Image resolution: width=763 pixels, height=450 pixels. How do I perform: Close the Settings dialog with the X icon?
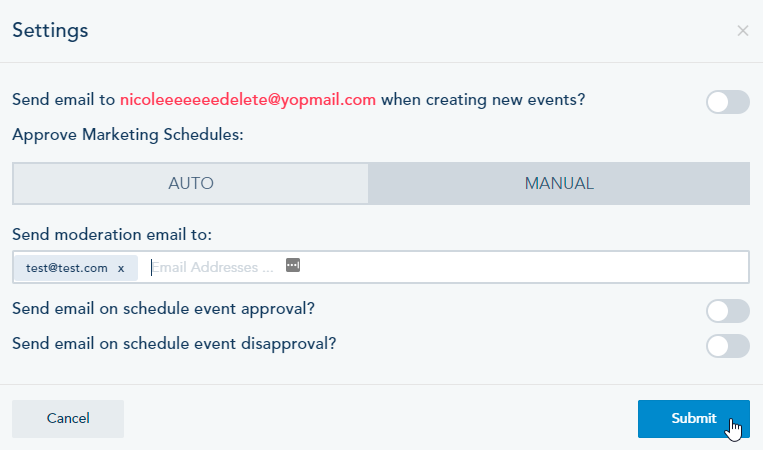[743, 31]
